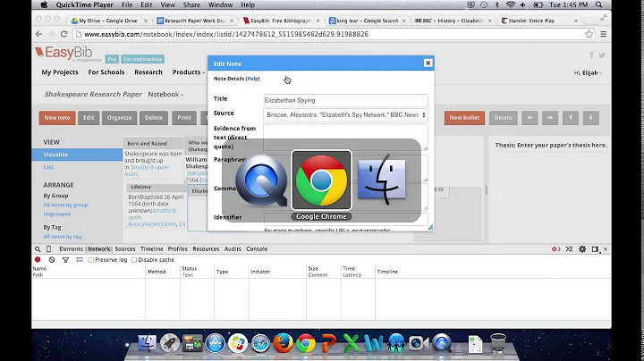
Task: Click the Print button
Action: point(184,118)
